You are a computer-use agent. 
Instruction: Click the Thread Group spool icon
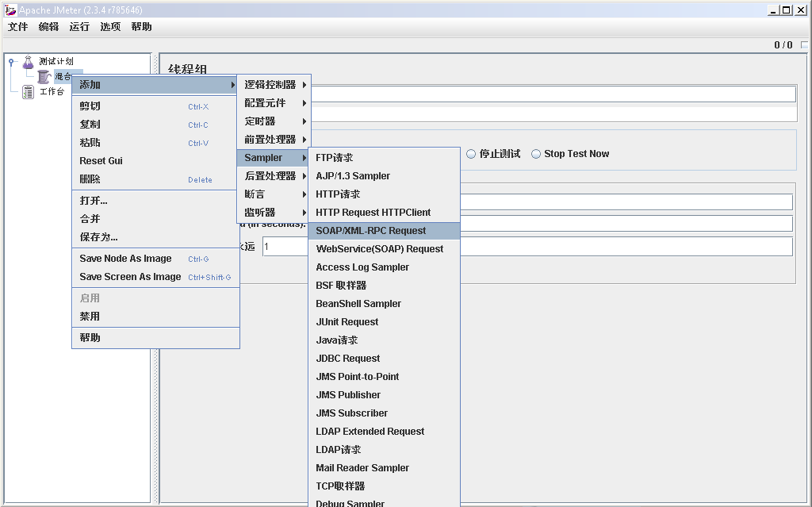point(44,77)
